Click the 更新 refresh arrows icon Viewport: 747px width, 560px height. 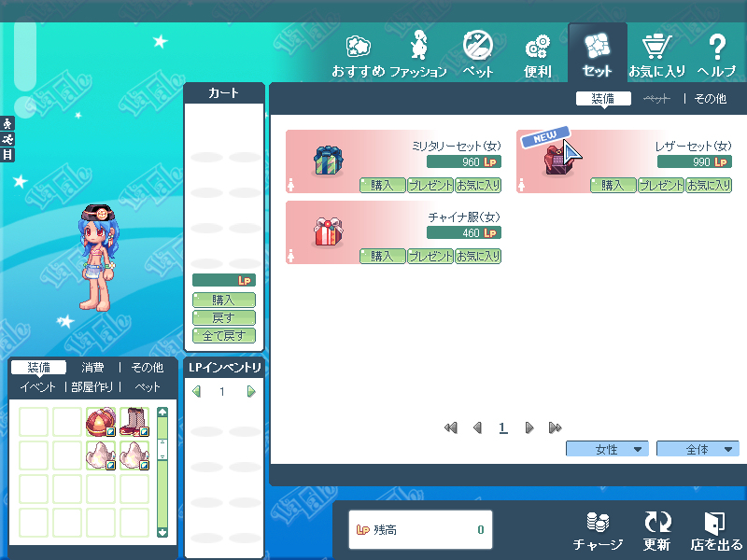657,531
